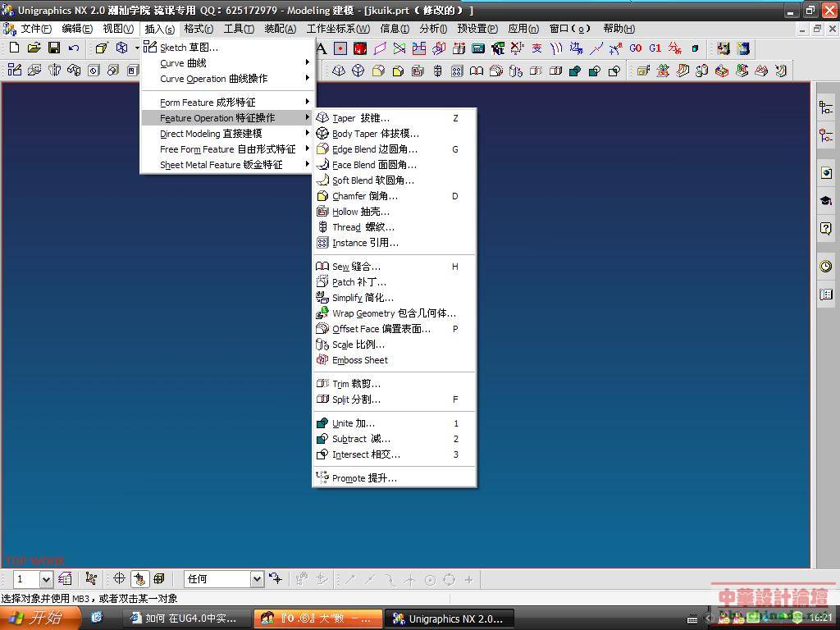840x630 pixels.
Task: Click the calculator-style toolbar icon
Action: pyautogui.click(x=478, y=48)
